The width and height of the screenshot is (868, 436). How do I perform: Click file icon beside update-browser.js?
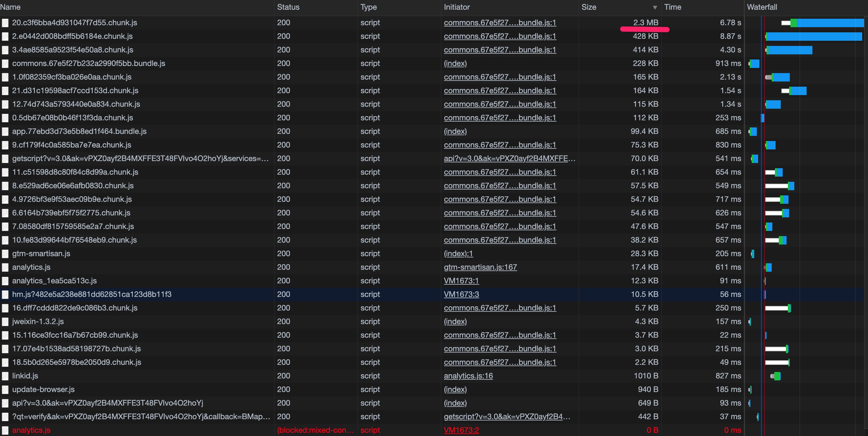pos(5,390)
